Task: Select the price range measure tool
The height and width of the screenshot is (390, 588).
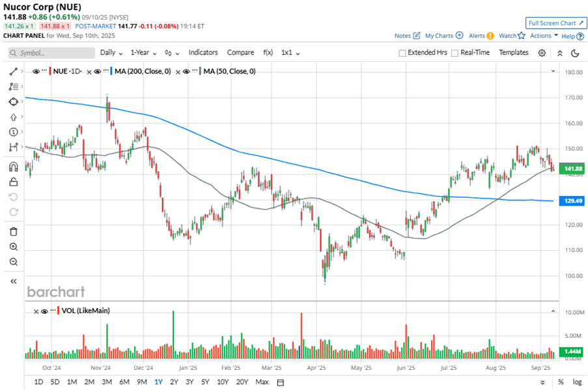Action: point(14,147)
